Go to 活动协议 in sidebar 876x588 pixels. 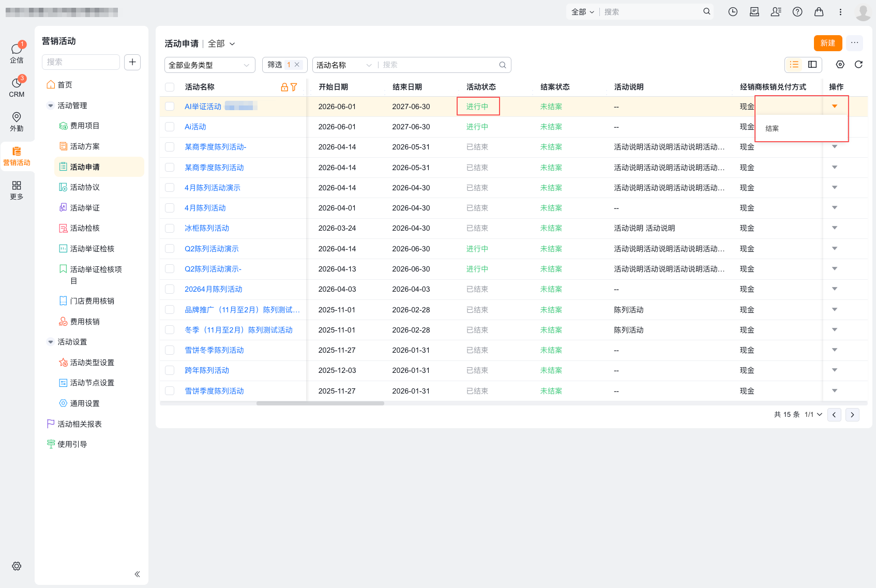click(85, 187)
